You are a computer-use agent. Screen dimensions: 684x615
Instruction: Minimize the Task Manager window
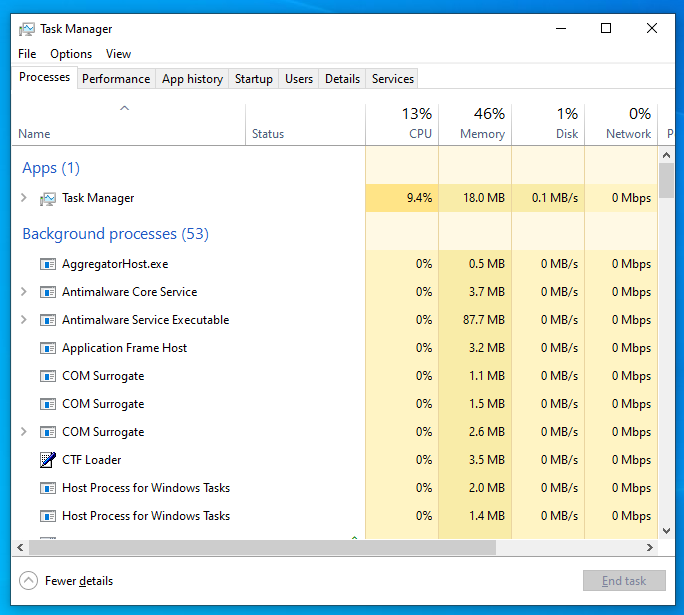click(x=561, y=28)
